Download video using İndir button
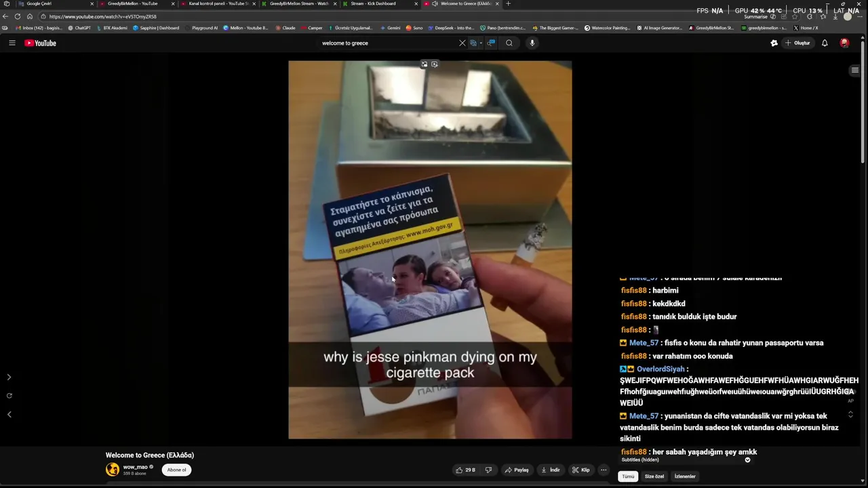Viewport: 868px width, 488px height. (x=551, y=470)
